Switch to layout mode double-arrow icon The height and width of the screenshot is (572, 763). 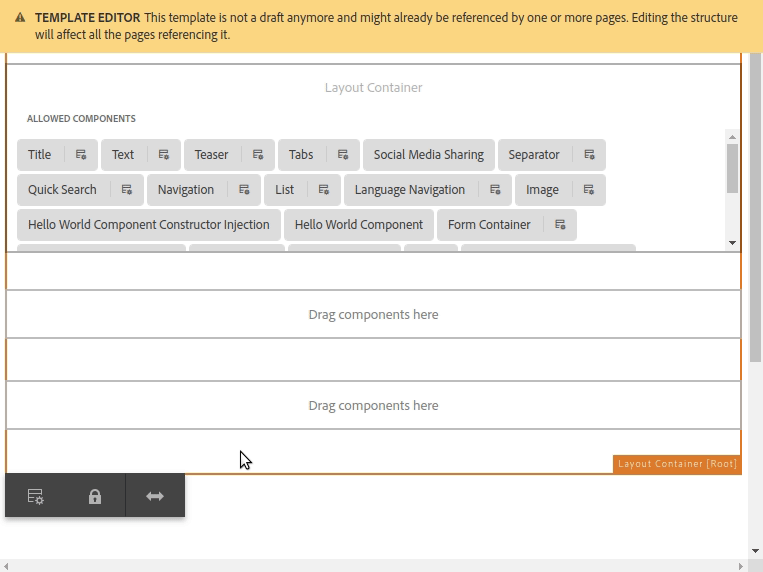coord(155,496)
